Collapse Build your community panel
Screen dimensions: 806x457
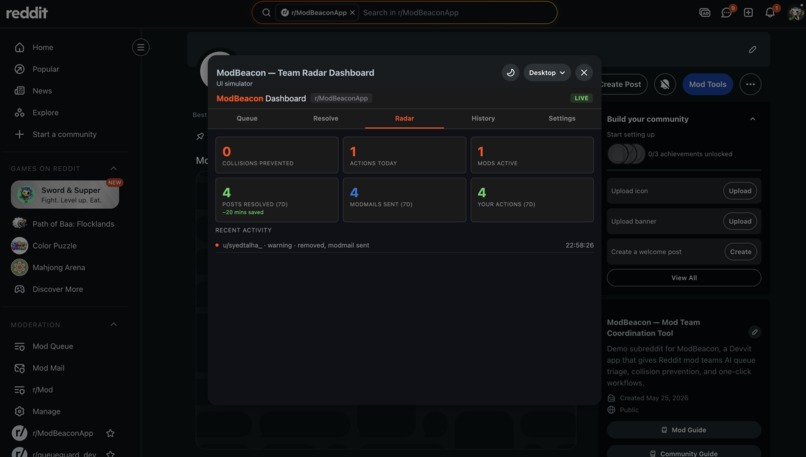point(753,119)
